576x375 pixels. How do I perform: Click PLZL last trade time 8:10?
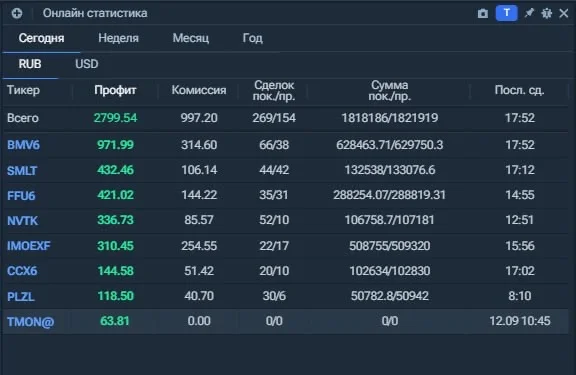click(x=519, y=296)
